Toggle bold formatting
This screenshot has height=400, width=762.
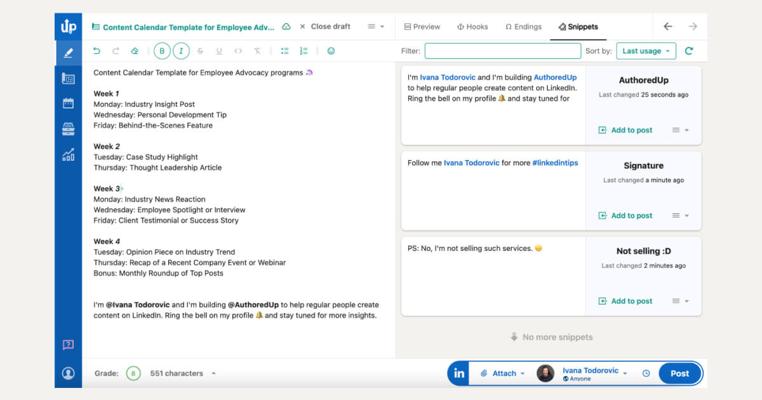(x=163, y=51)
